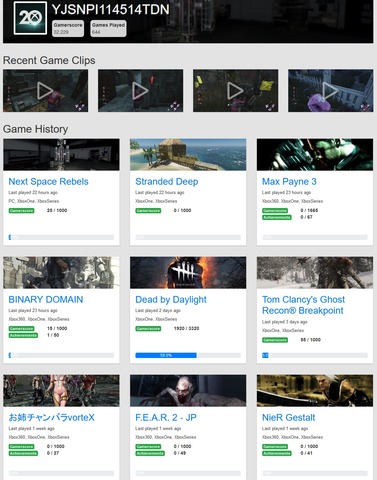Click the 'Last played 3 days ago' text

pos(284,322)
